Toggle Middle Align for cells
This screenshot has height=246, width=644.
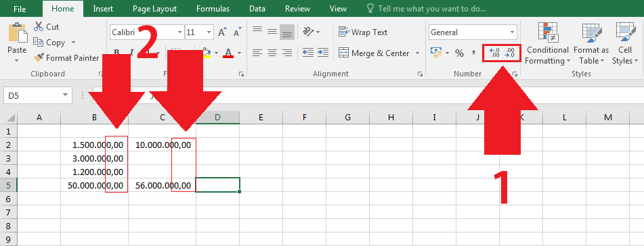point(272,31)
